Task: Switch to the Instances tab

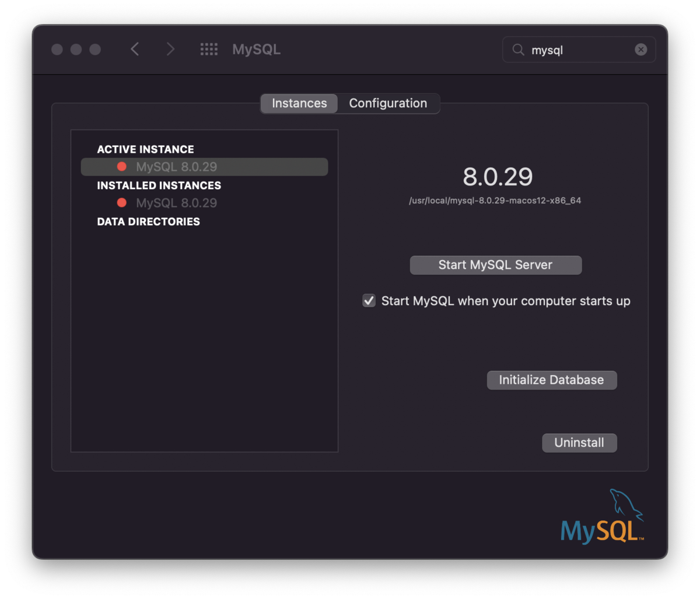Action: [299, 103]
